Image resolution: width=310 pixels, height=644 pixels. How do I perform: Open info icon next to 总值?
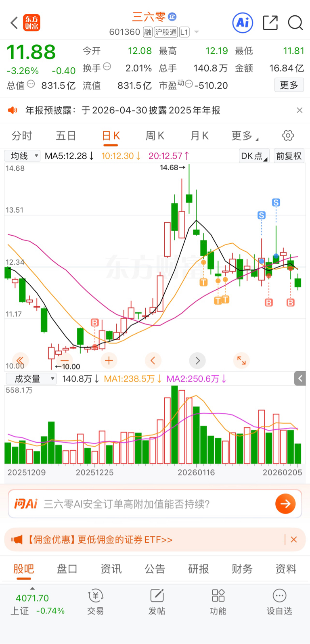pos(31,84)
